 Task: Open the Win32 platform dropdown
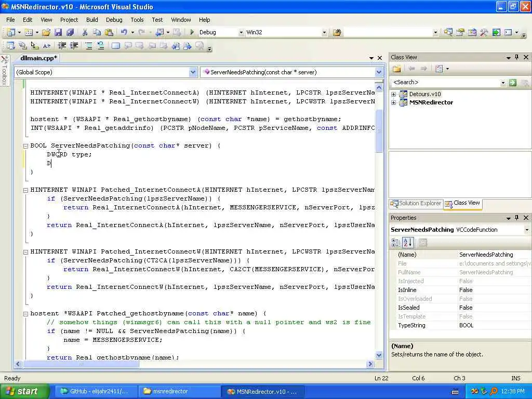[x=324, y=32]
